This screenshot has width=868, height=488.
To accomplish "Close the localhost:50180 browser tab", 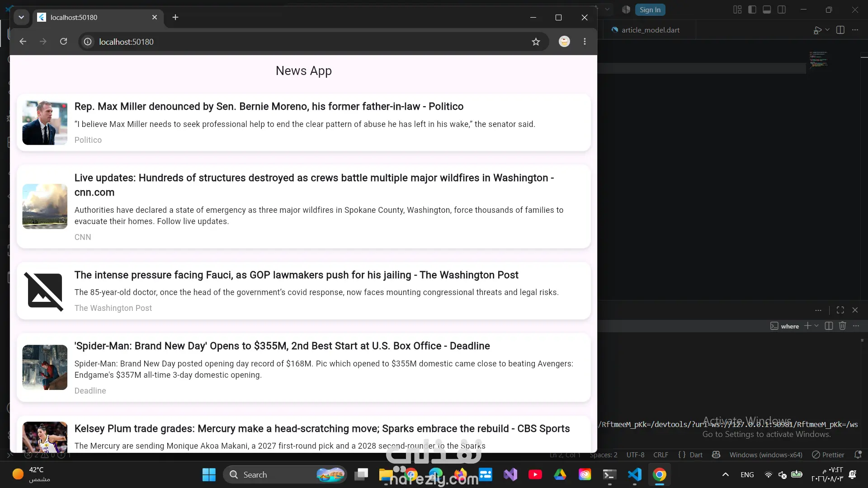I will tap(155, 17).
